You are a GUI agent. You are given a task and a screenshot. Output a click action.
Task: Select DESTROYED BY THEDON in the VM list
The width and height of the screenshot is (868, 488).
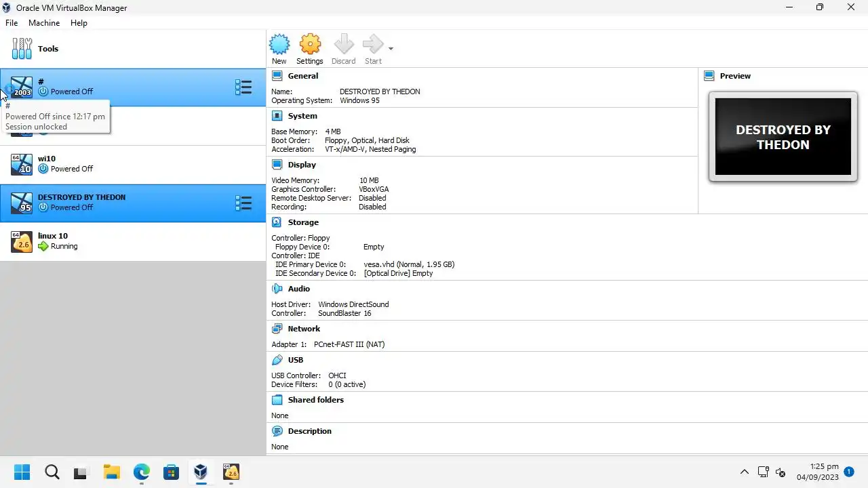coord(133,203)
